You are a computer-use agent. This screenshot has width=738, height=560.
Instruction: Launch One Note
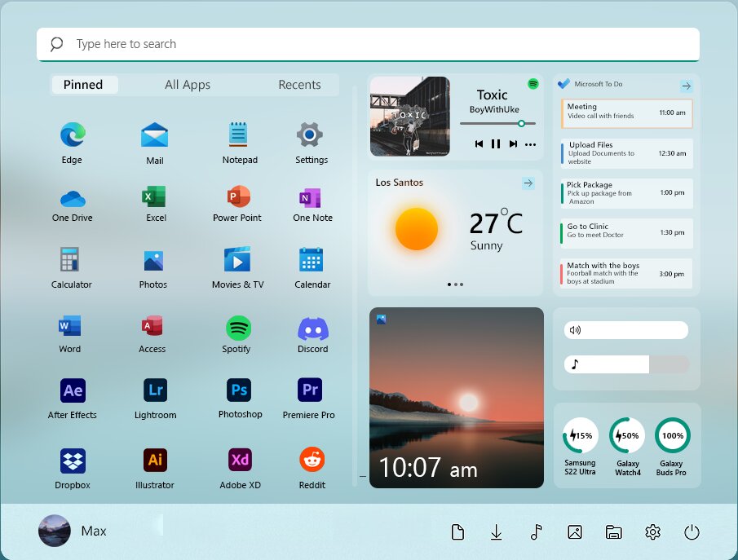point(310,198)
